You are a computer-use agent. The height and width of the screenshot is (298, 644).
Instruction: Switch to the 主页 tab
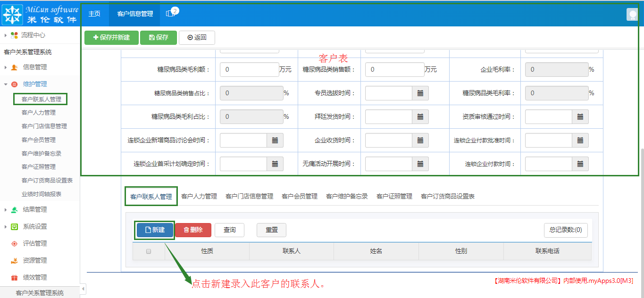[x=94, y=14]
